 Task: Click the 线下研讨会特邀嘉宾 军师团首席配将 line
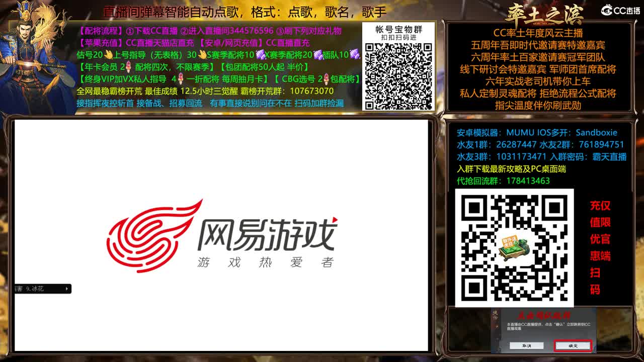click(538, 69)
